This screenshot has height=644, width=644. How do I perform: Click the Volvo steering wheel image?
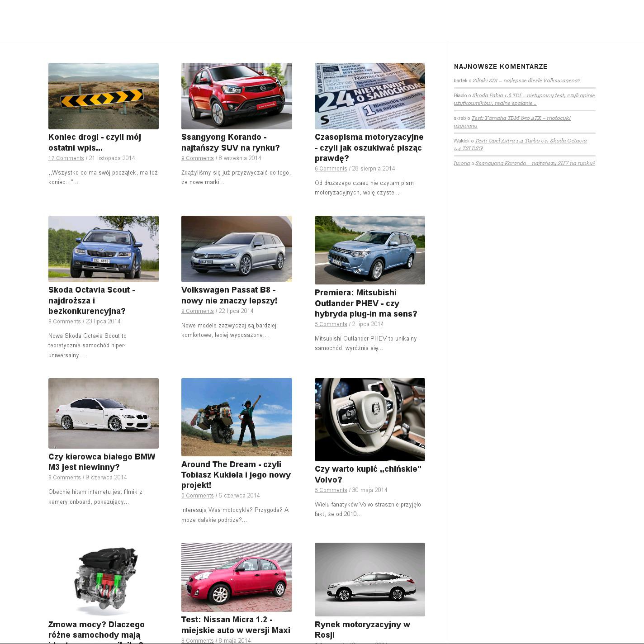coord(369,419)
